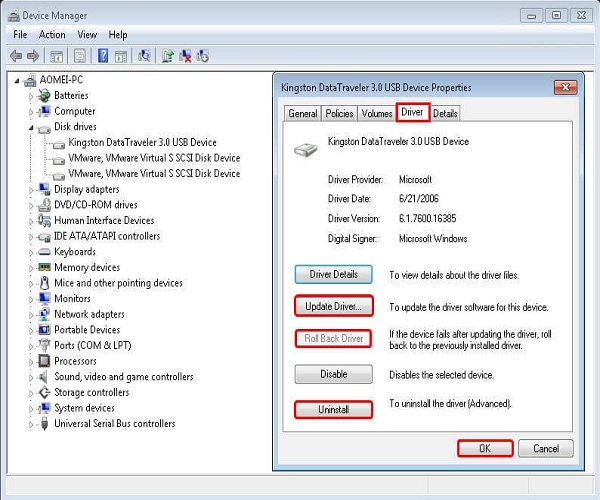Open the Action menu

click(x=52, y=35)
